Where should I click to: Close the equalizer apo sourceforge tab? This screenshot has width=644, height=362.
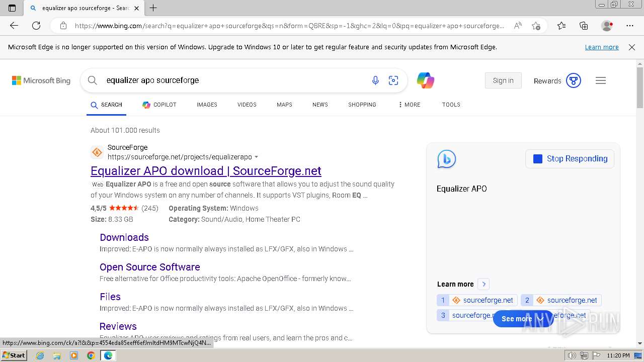click(136, 8)
